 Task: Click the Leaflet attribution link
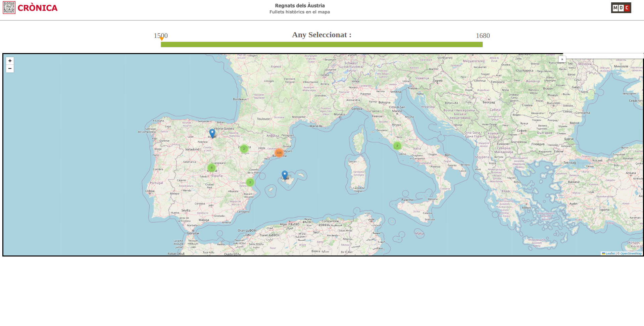tap(610, 253)
